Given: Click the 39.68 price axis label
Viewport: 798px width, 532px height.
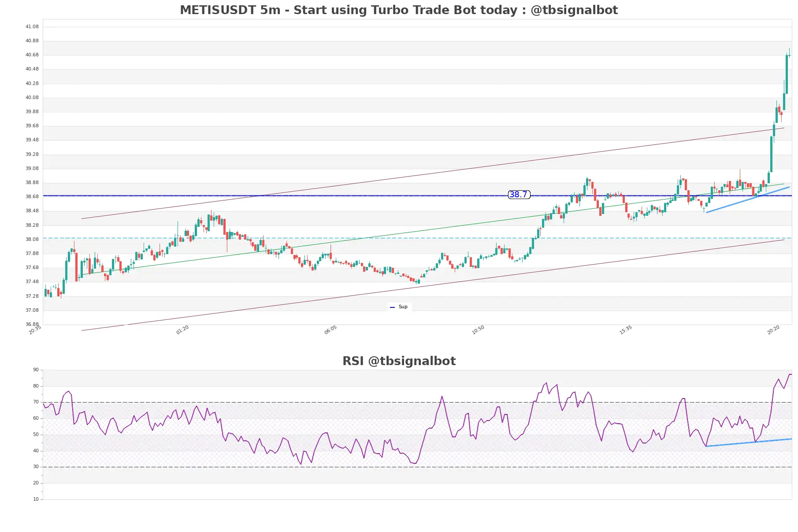Looking at the screenshot, I should (32, 126).
